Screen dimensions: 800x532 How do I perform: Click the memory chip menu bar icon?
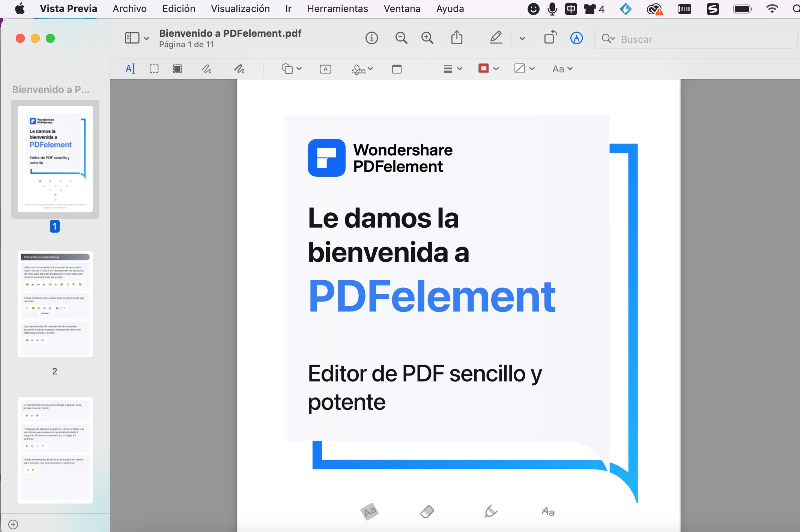[x=684, y=9]
